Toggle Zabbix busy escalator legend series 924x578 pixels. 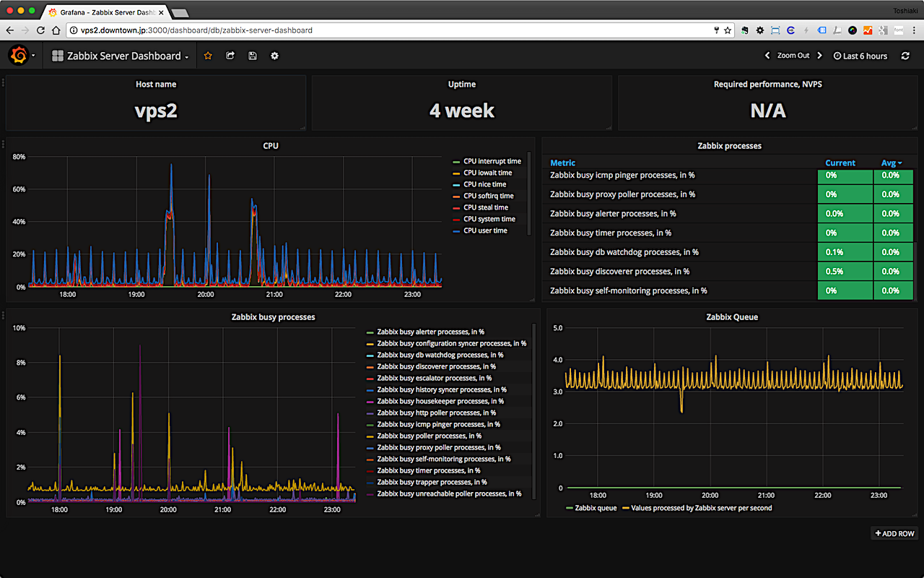click(x=435, y=378)
